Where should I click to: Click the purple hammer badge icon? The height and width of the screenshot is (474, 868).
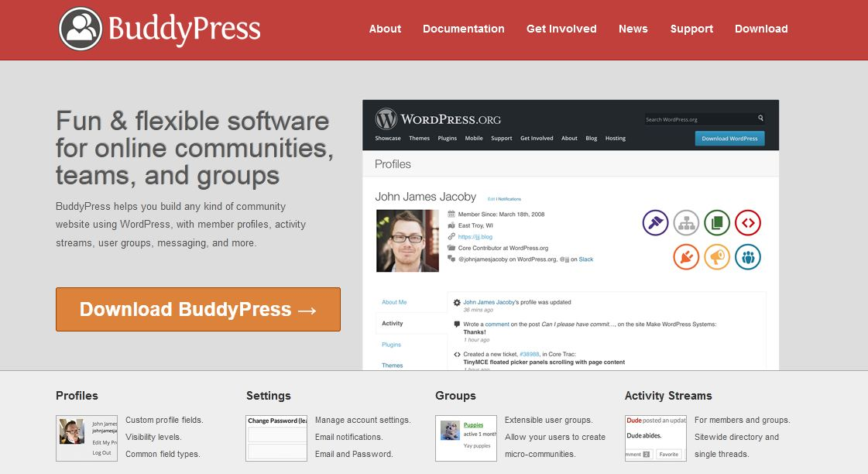point(655,222)
